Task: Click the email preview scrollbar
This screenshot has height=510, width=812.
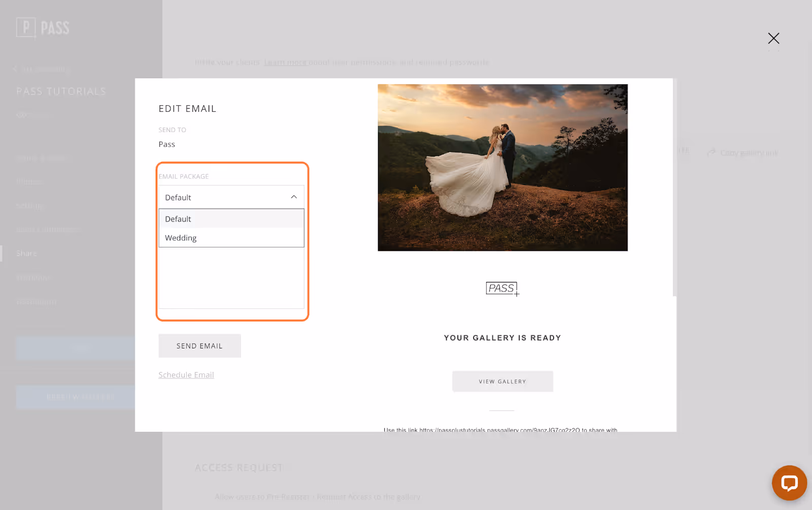Action: [x=674, y=188]
